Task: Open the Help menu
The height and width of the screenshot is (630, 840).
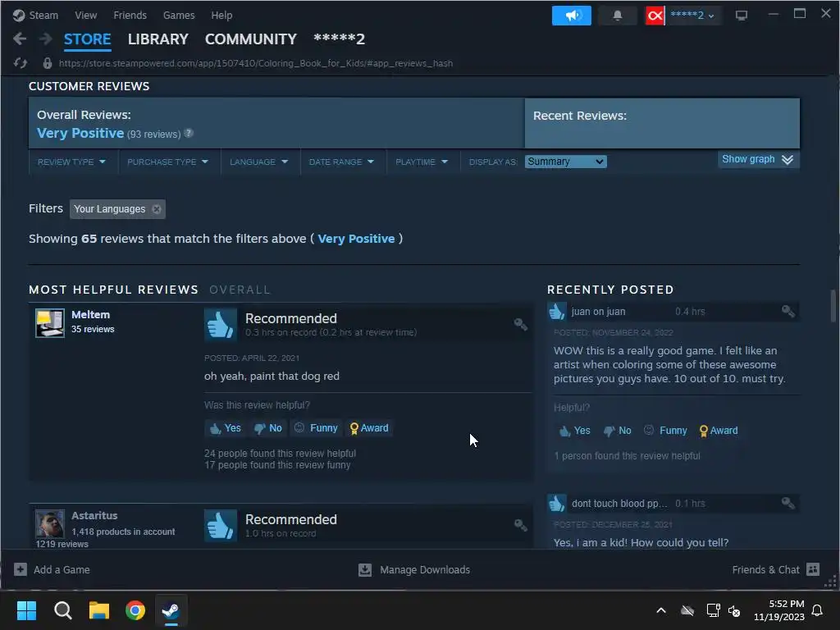Action: coord(221,15)
